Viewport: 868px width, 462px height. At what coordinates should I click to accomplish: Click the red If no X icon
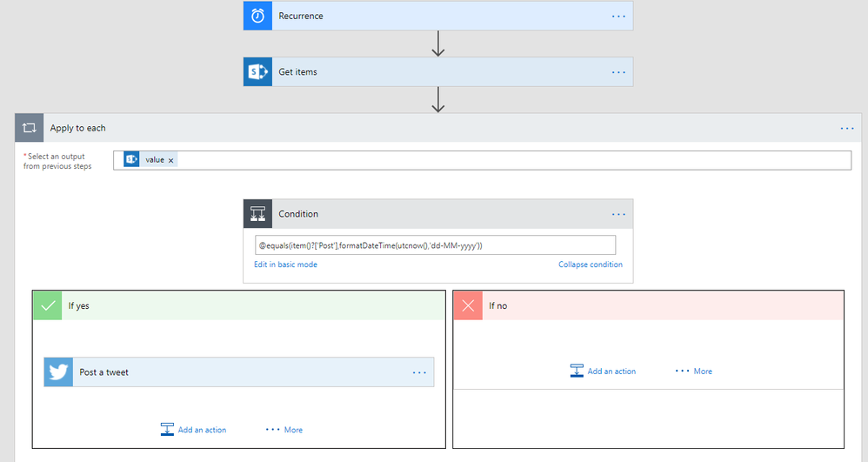click(x=468, y=305)
